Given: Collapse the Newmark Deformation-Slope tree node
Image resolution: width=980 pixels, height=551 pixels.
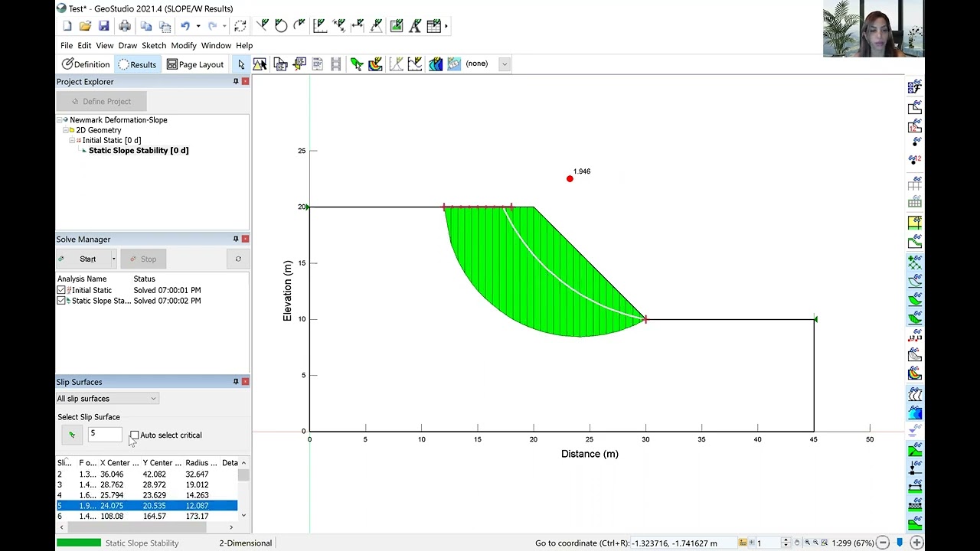Looking at the screenshot, I should pyautogui.click(x=60, y=120).
